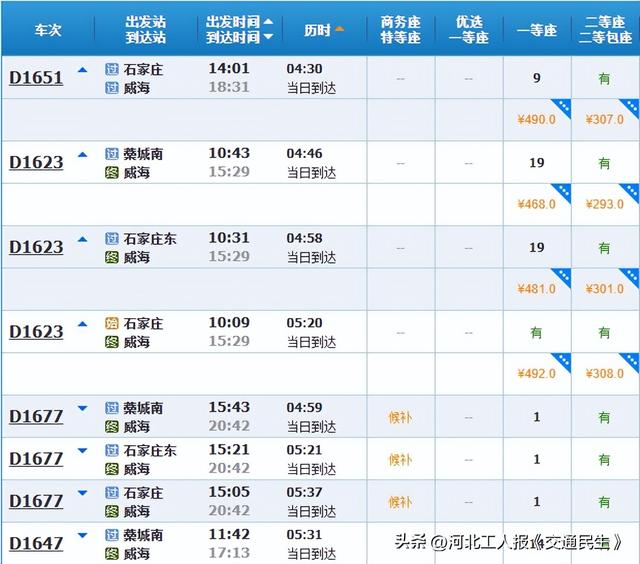Click the blue corner tag above price ¥308.0
The width and height of the screenshot is (640, 564).
(x=631, y=360)
